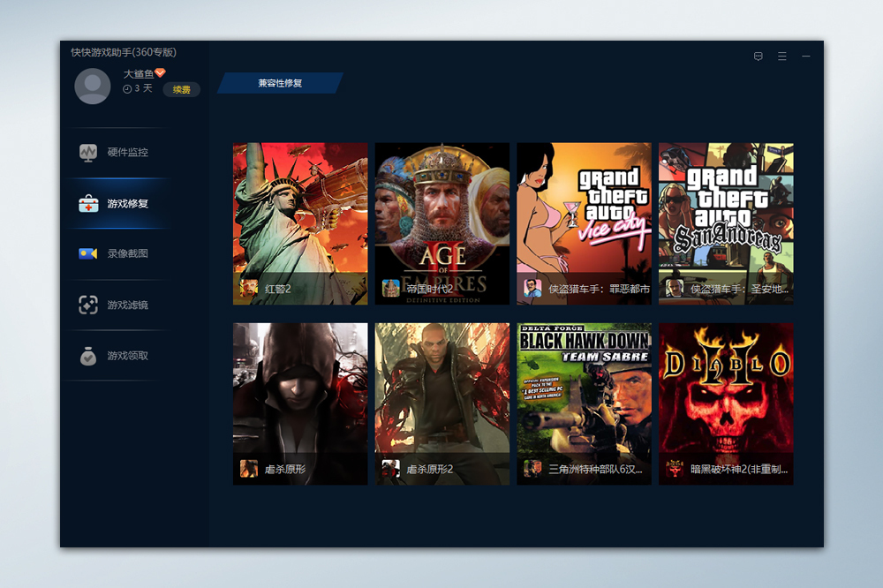Click the VIP diamond badge beside username
Screen dimensions: 883x588
pos(161,73)
